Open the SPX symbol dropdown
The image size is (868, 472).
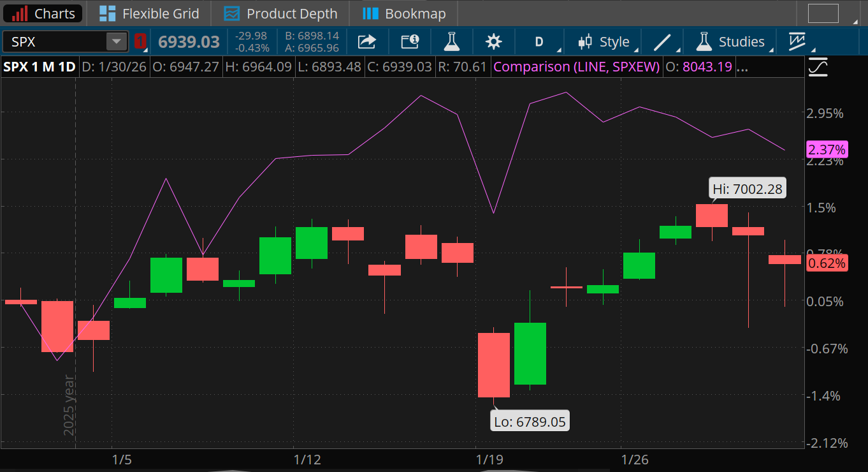[x=116, y=41]
